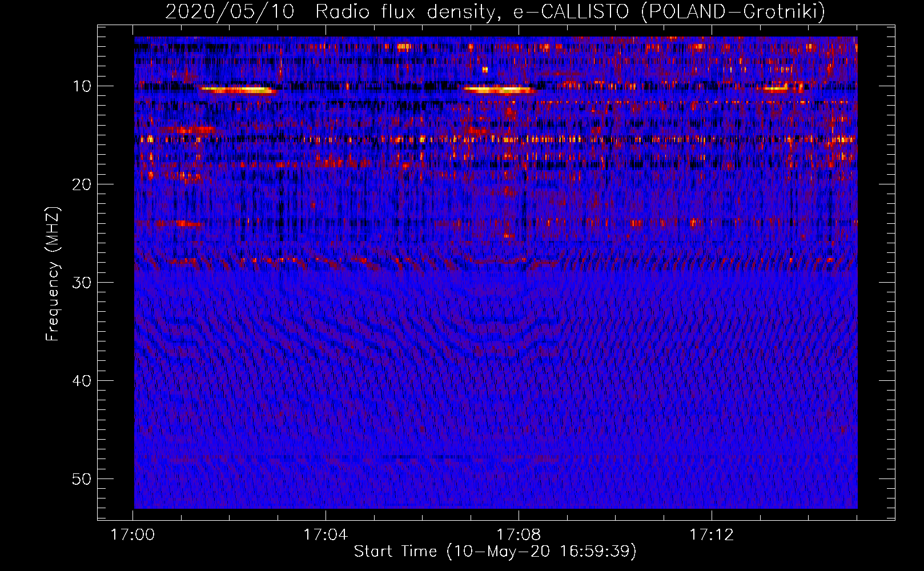Click the 'Start Time (10-May-20 16:59:39)' axis label

tap(495, 551)
